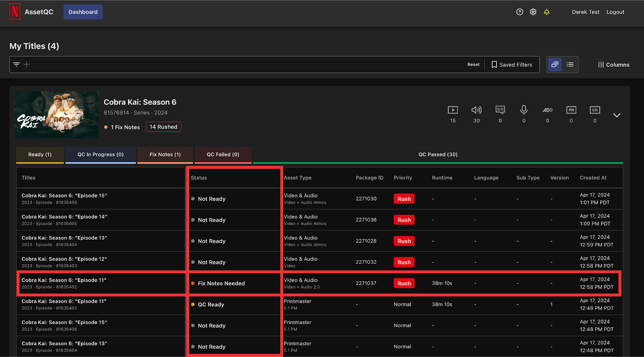Click the 14 Rushed badge
Screen dimensions: 644x357
pos(163,127)
